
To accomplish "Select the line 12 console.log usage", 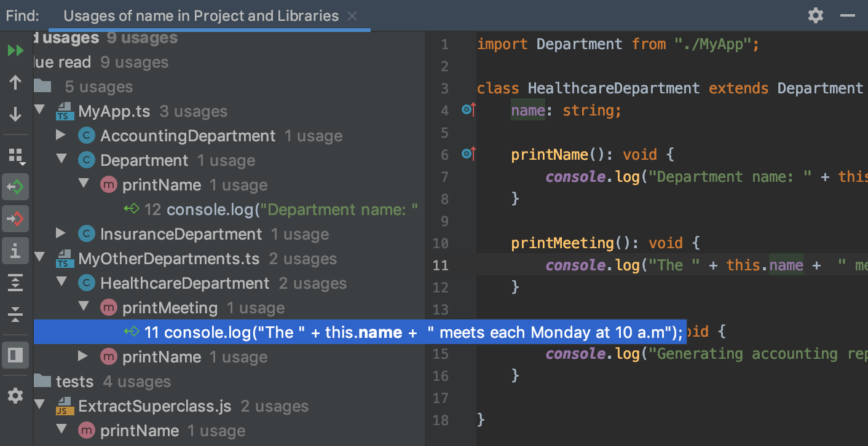I will (x=229, y=209).
